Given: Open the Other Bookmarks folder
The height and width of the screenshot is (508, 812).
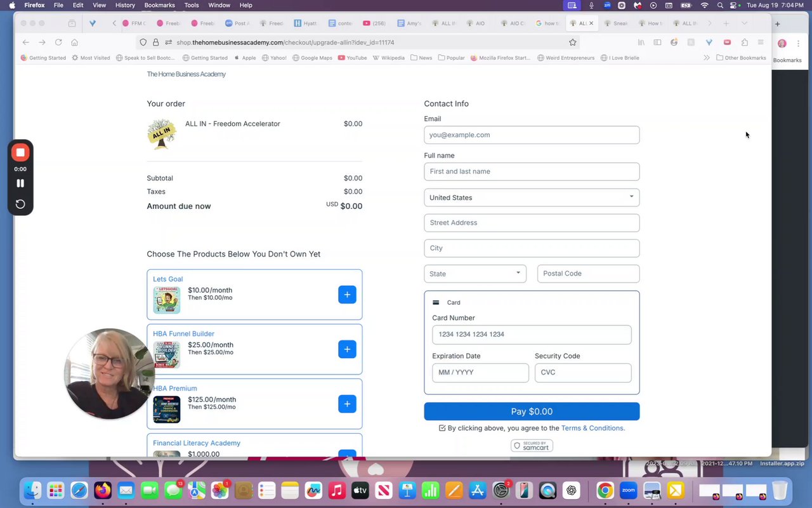Looking at the screenshot, I should point(741,58).
